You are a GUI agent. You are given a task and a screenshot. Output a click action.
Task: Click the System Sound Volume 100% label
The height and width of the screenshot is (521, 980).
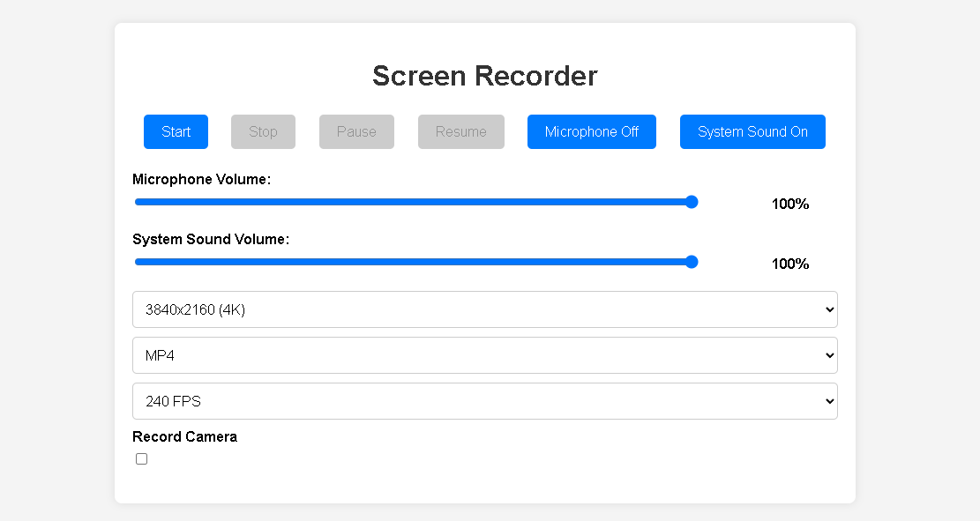pyautogui.click(x=789, y=264)
